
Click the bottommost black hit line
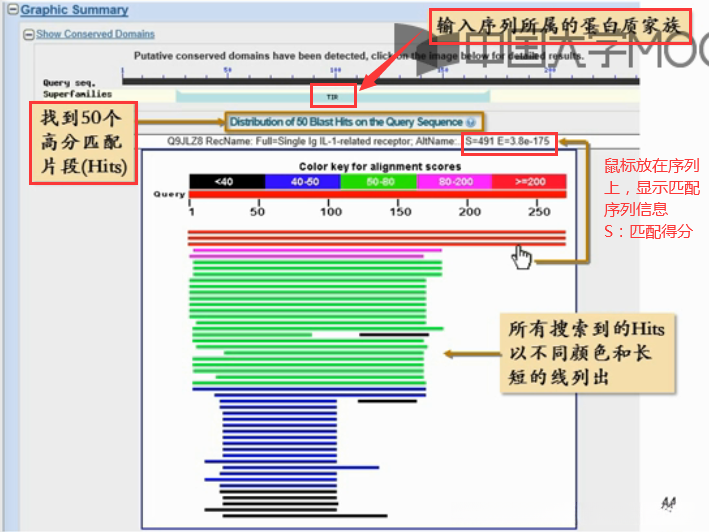[x=305, y=515]
